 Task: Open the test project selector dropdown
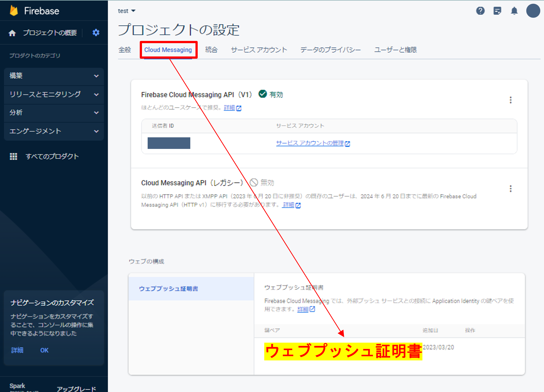pyautogui.click(x=127, y=11)
